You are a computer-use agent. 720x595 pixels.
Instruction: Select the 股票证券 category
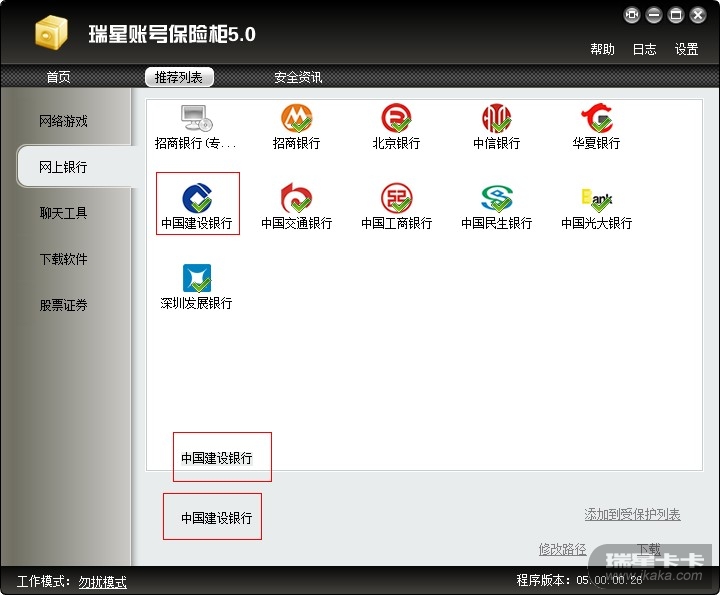pyautogui.click(x=63, y=305)
